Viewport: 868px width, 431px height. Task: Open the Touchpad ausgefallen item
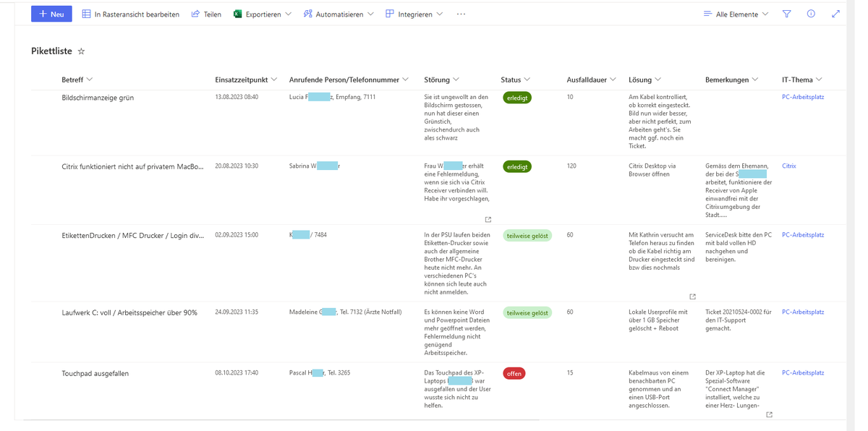pos(95,373)
